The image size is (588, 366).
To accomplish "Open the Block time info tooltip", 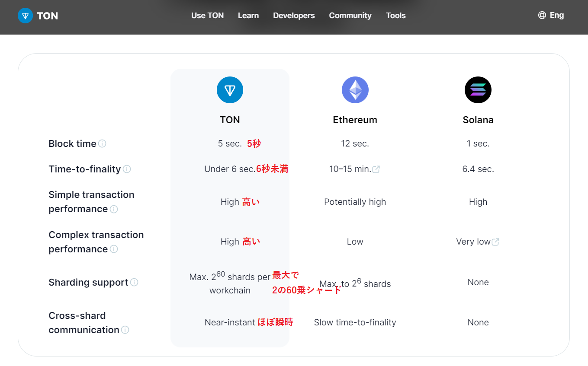I will 103,143.
